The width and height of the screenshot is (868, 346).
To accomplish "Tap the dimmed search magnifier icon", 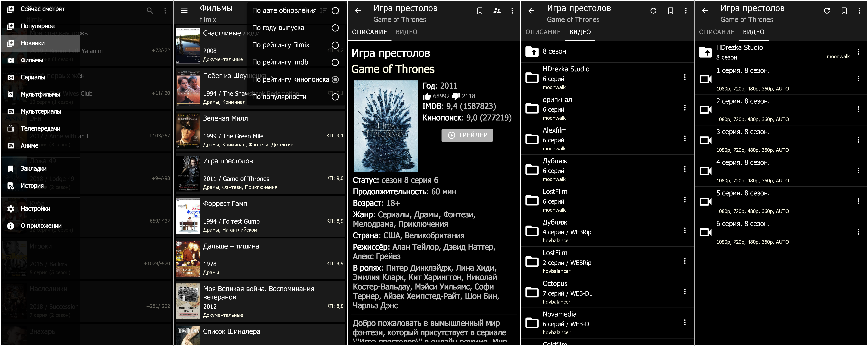I will pos(150,11).
